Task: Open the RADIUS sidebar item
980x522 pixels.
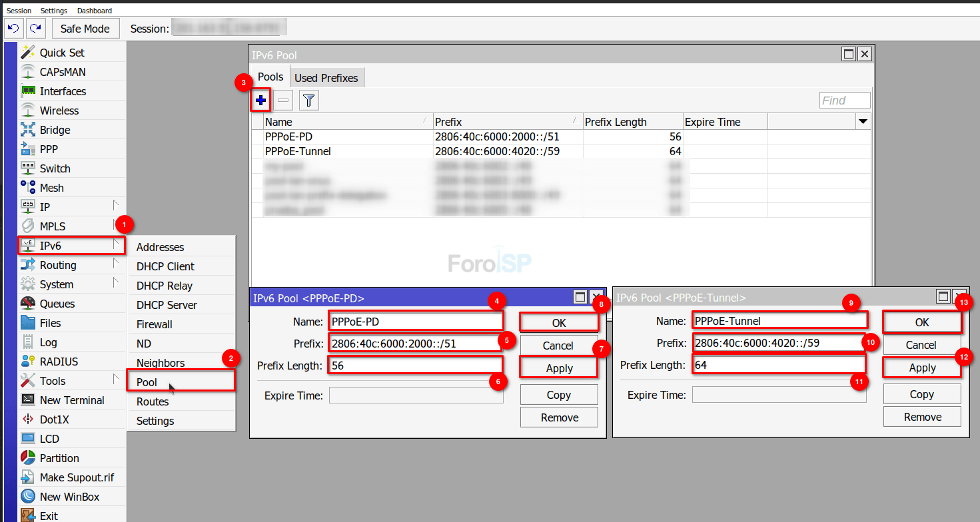Action: click(x=59, y=362)
